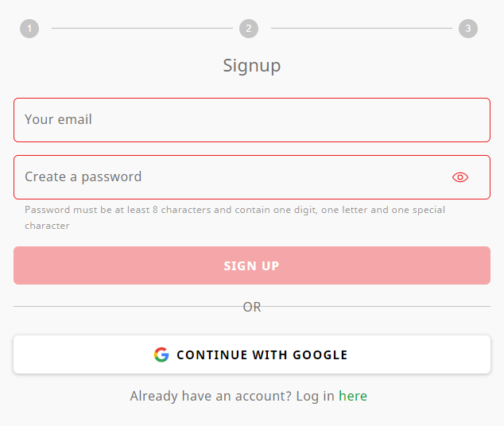Click the password requirements hint text

pyautogui.click(x=235, y=218)
